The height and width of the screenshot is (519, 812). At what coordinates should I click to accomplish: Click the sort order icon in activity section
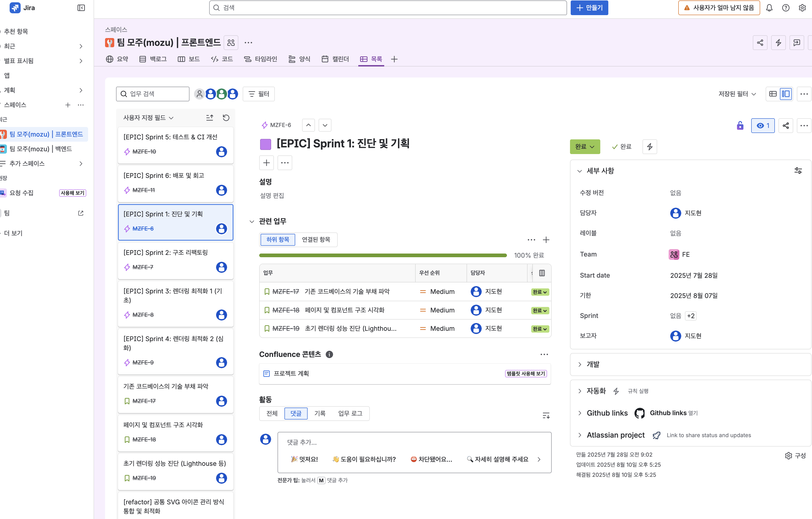coord(546,415)
